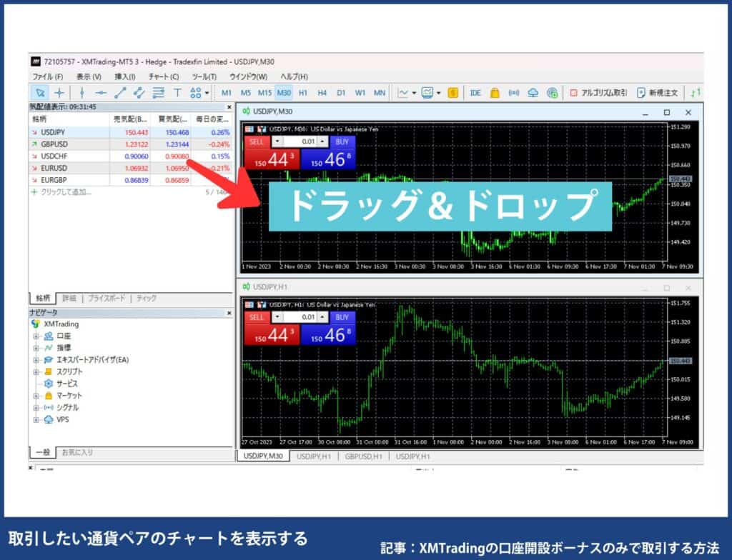Open the ファイル(F) menu
This screenshot has height=560, width=732.
pyautogui.click(x=47, y=76)
